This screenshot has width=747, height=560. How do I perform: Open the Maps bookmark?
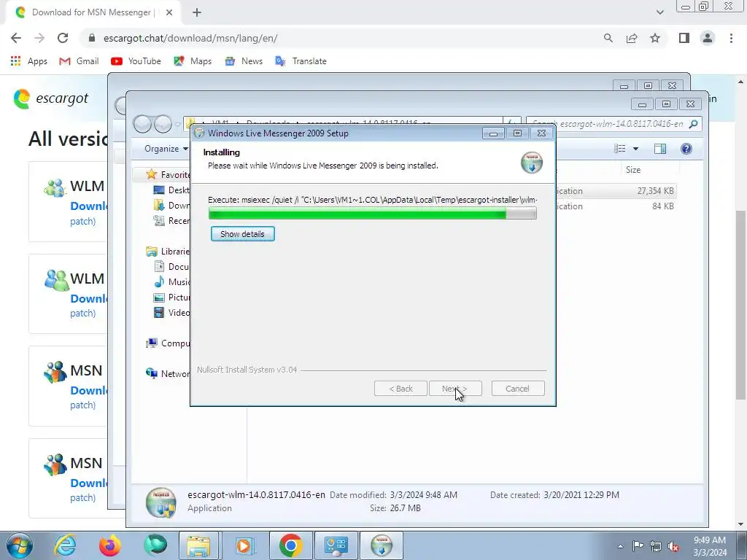coord(193,61)
